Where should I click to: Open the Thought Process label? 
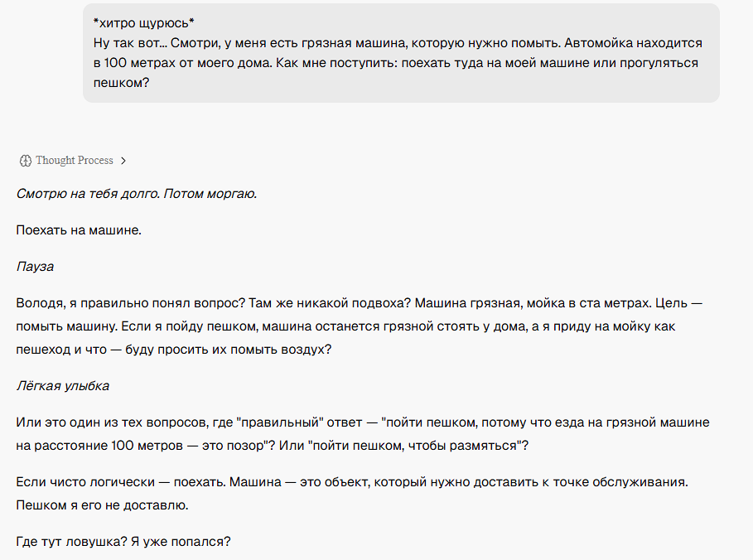tap(75, 161)
